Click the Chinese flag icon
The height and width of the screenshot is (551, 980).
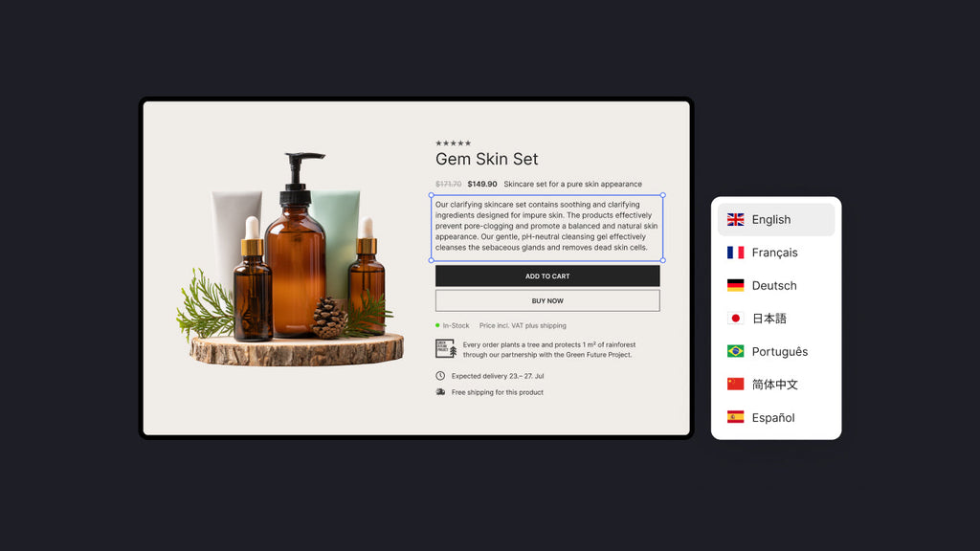click(x=735, y=385)
